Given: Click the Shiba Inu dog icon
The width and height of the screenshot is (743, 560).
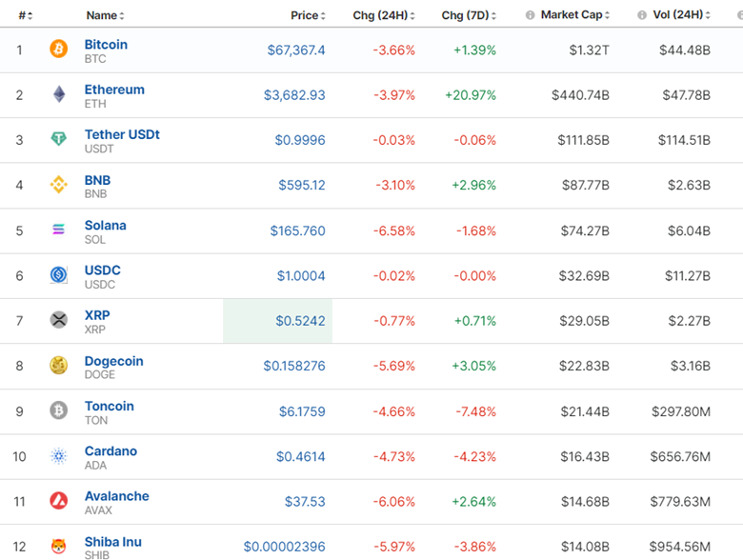Looking at the screenshot, I should (x=59, y=547).
